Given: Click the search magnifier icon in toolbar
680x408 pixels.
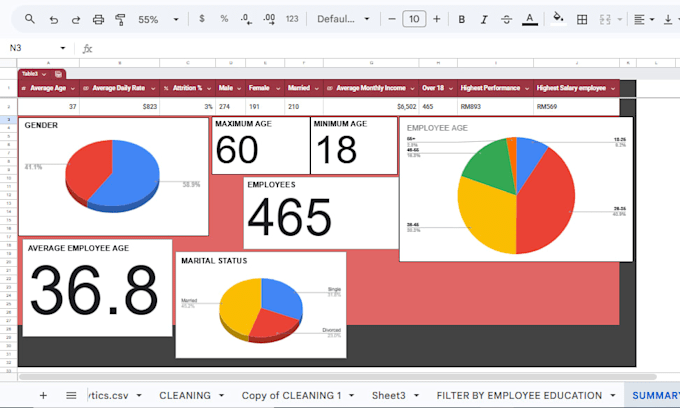Looking at the screenshot, I should tap(29, 19).
